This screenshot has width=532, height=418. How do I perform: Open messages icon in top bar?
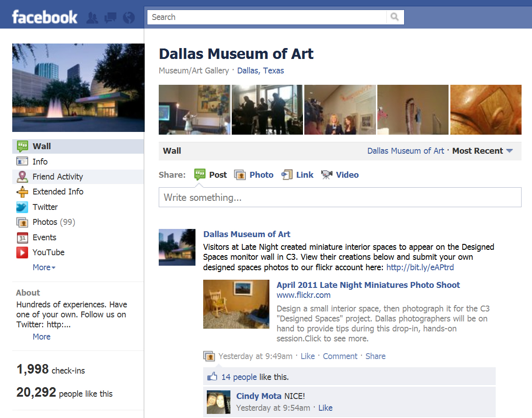coord(110,18)
